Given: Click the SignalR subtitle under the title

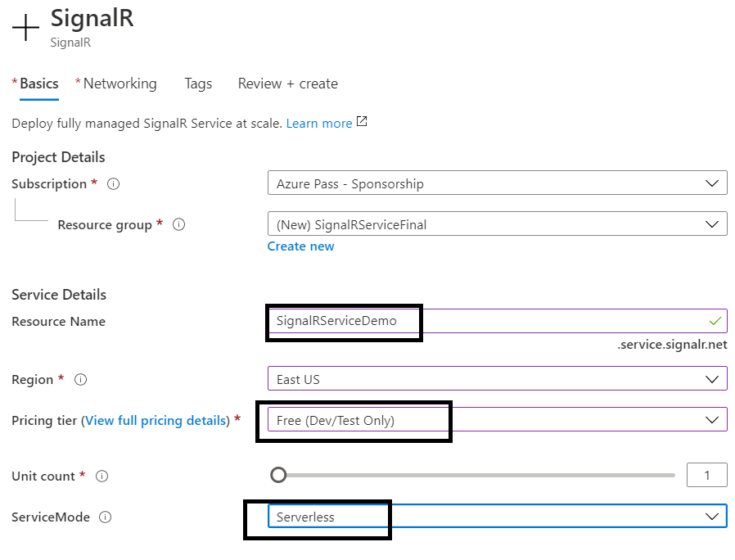Looking at the screenshot, I should [x=70, y=43].
